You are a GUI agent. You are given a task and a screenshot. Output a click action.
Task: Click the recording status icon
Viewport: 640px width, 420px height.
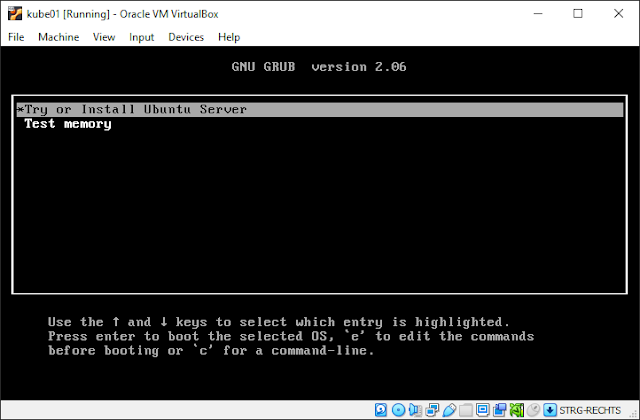click(500, 410)
